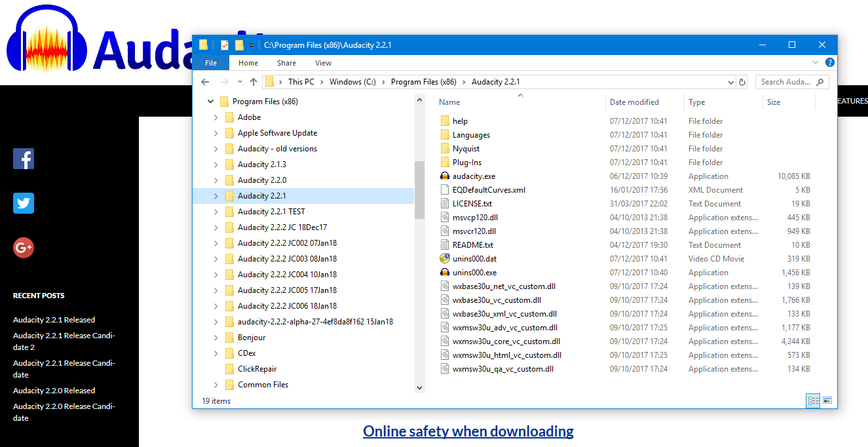Open address bar history dropdown arrow
The image size is (868, 447).
pos(731,83)
